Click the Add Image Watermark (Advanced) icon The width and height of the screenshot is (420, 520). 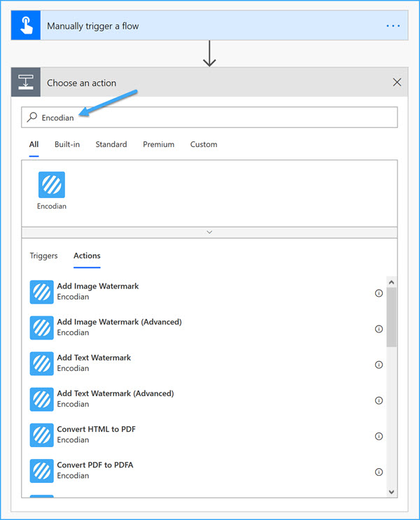point(41,328)
